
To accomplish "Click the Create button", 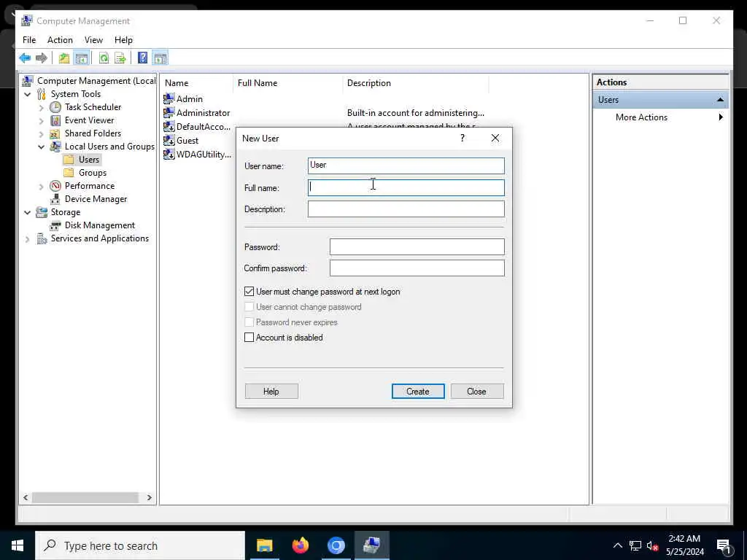I will [x=418, y=392].
